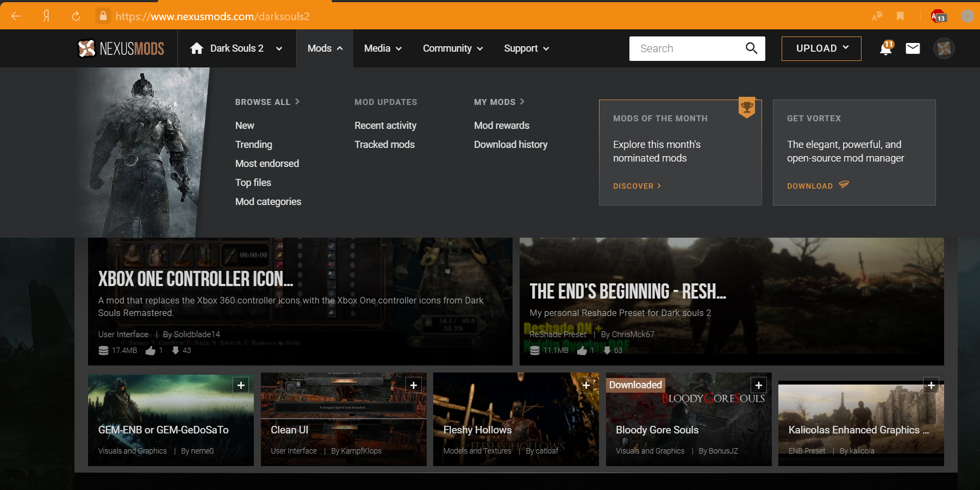Click DISCOVER mods of the month
The height and width of the screenshot is (490, 980).
[637, 186]
